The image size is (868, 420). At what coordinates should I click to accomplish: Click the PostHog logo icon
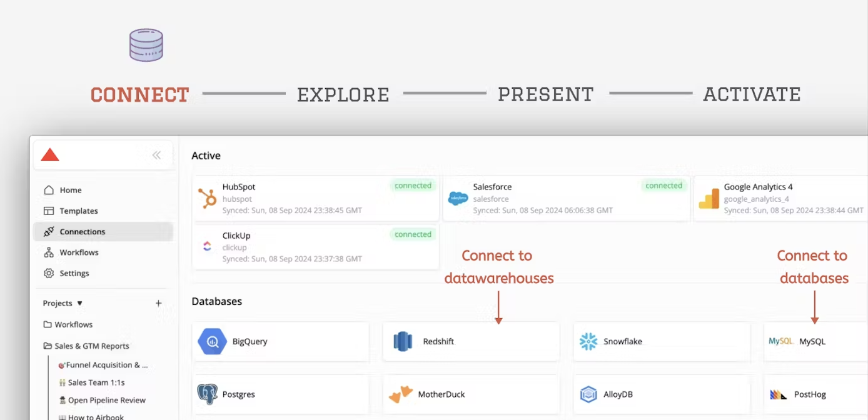tap(779, 394)
